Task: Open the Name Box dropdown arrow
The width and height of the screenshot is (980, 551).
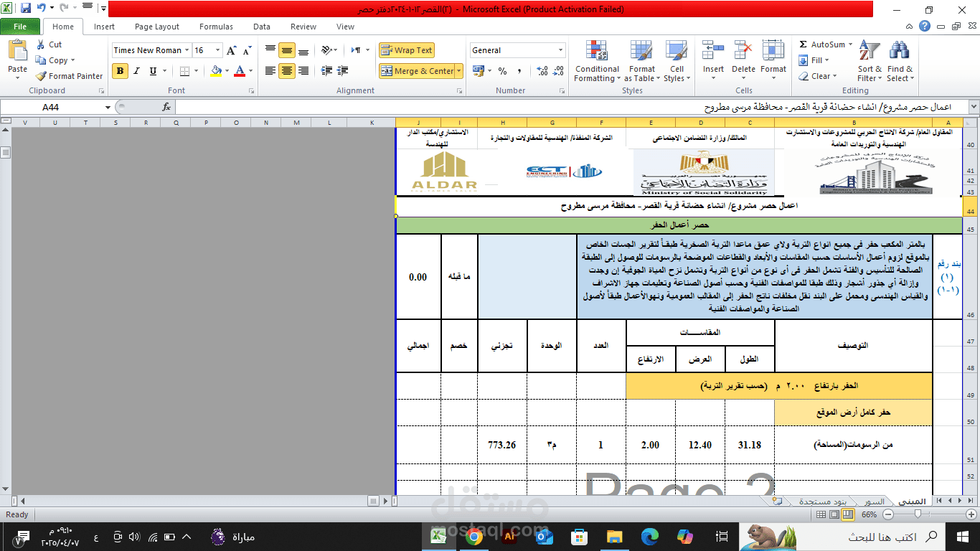Action: coord(108,107)
